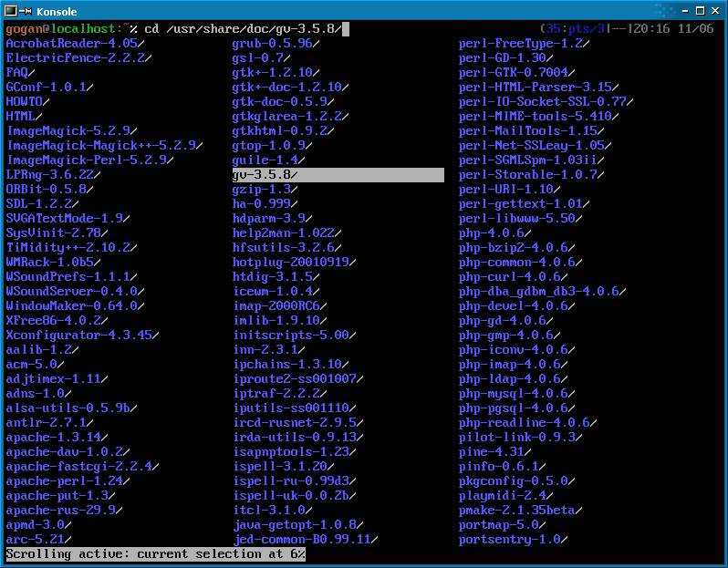Click the SVGATextMode-1.9/ entry

(x=68, y=219)
